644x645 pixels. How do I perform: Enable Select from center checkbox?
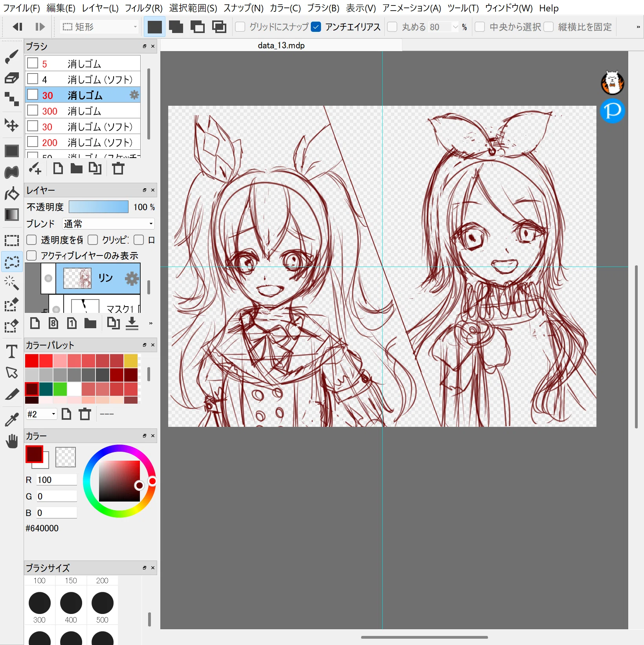(x=479, y=27)
